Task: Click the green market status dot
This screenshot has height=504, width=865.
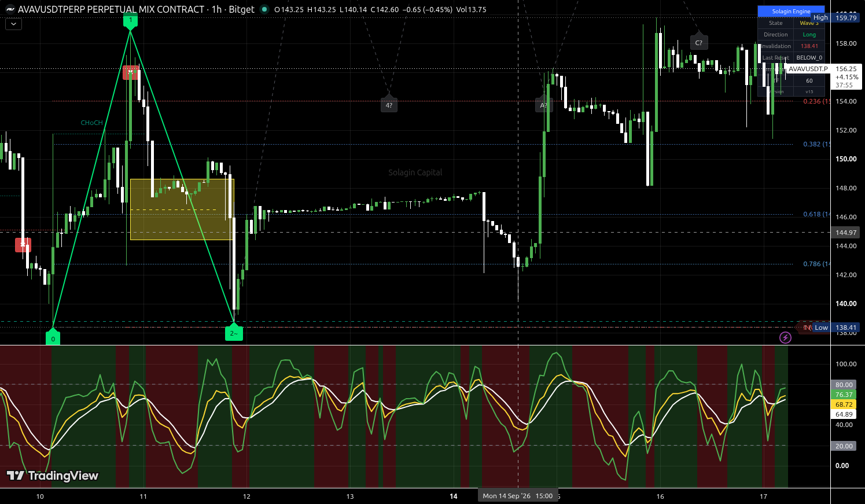Action: [264, 9]
